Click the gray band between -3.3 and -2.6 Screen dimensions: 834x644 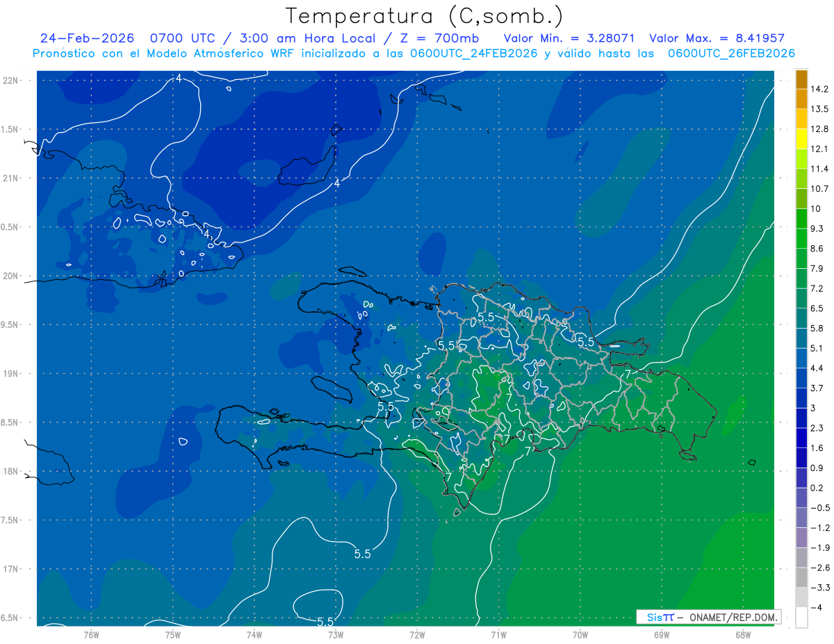click(x=801, y=577)
